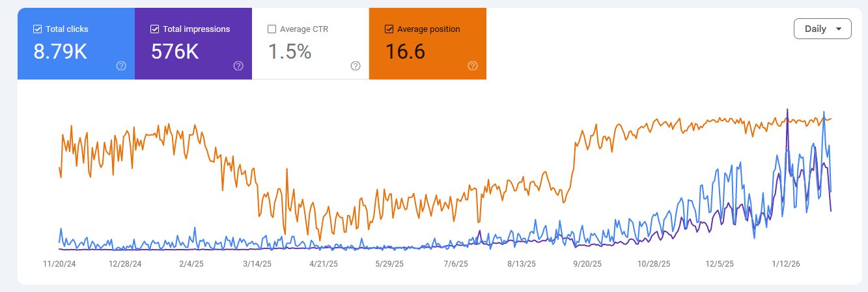The image size is (868, 292).
Task: Click the Daily dropdown arrow
Action: click(x=839, y=29)
